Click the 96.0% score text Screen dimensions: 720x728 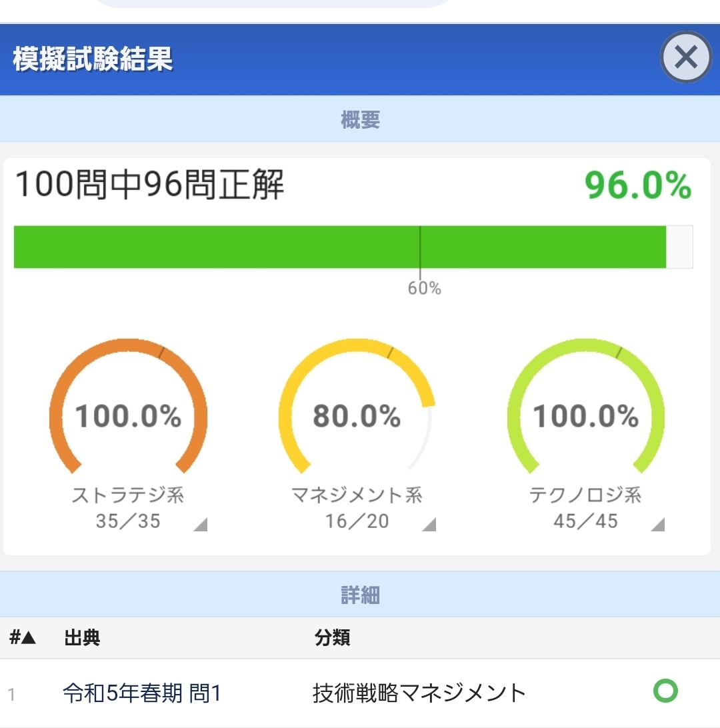coord(638,185)
